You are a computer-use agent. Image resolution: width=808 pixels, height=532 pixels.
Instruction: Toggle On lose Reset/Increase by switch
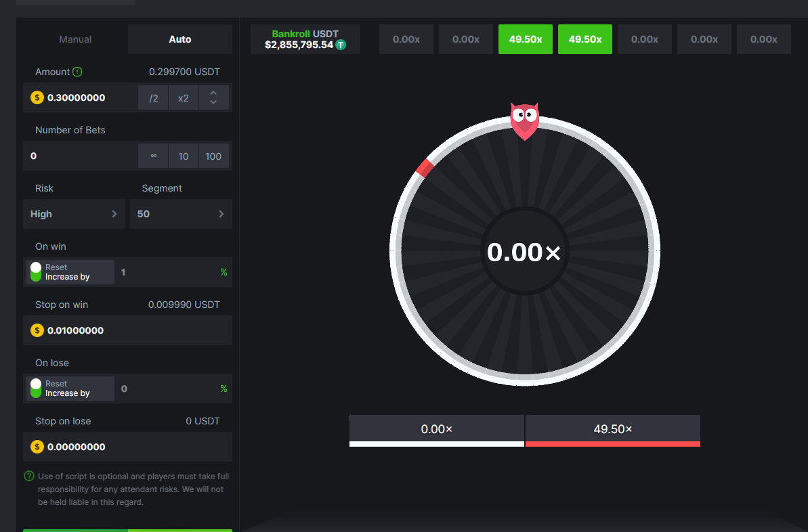coord(36,389)
